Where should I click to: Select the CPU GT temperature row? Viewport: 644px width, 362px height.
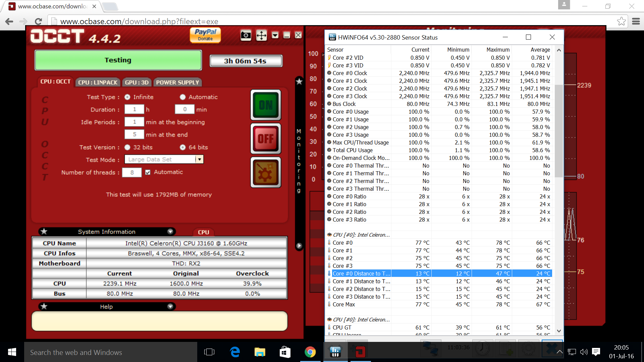tap(439, 327)
